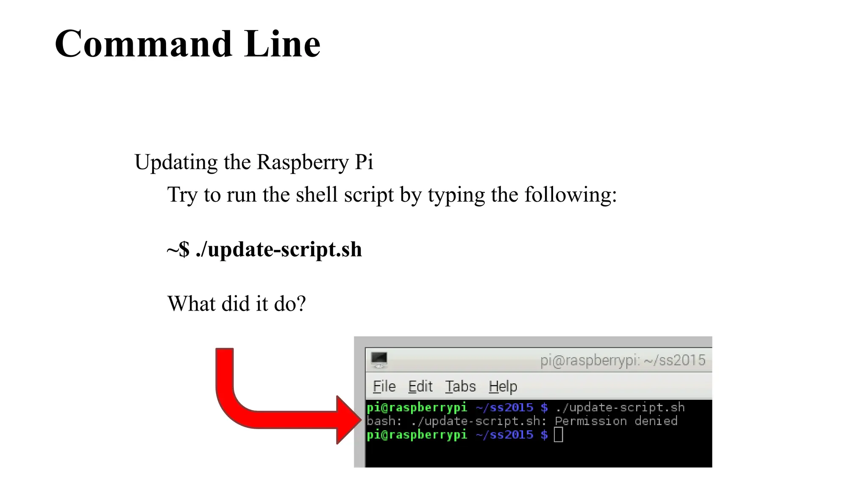Click the 'Updating the Raspberry Pi' text
868x488 pixels.
pos(254,162)
